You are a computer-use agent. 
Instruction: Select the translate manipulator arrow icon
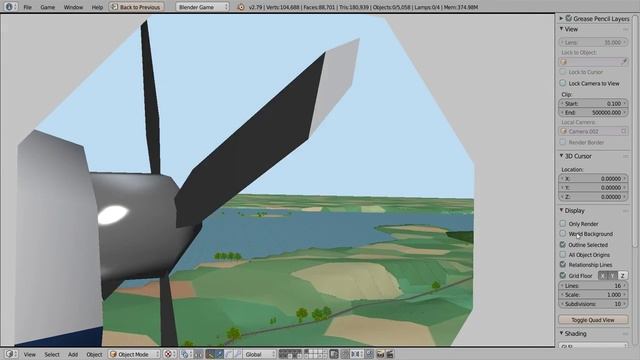pyautogui.click(x=219, y=354)
